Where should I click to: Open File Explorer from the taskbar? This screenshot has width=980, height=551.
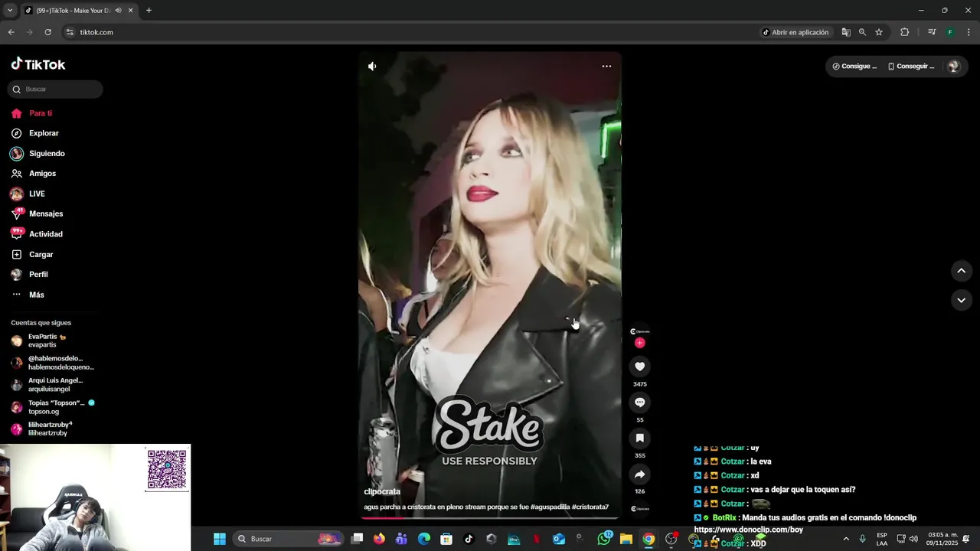[x=626, y=539]
